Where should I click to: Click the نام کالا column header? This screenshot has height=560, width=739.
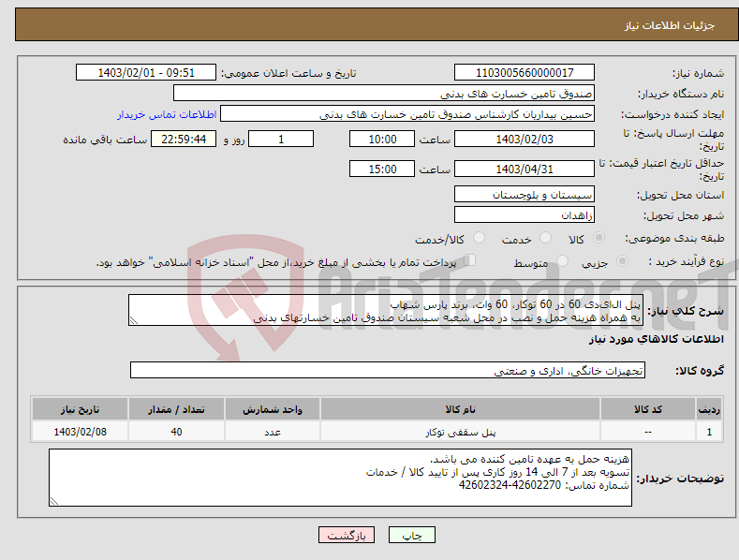point(460,409)
